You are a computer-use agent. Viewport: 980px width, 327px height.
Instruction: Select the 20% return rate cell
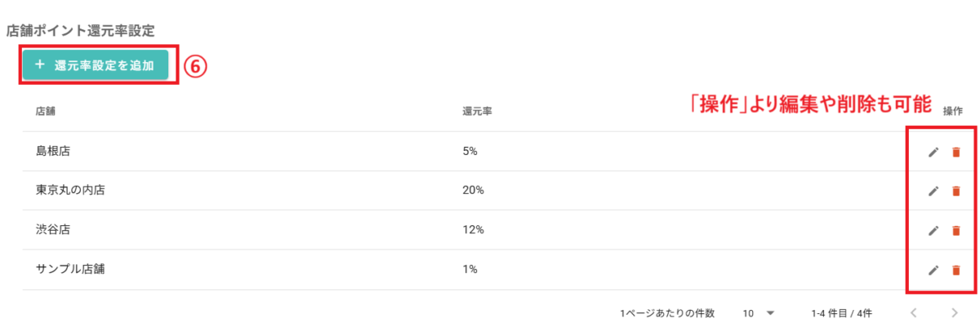click(474, 191)
